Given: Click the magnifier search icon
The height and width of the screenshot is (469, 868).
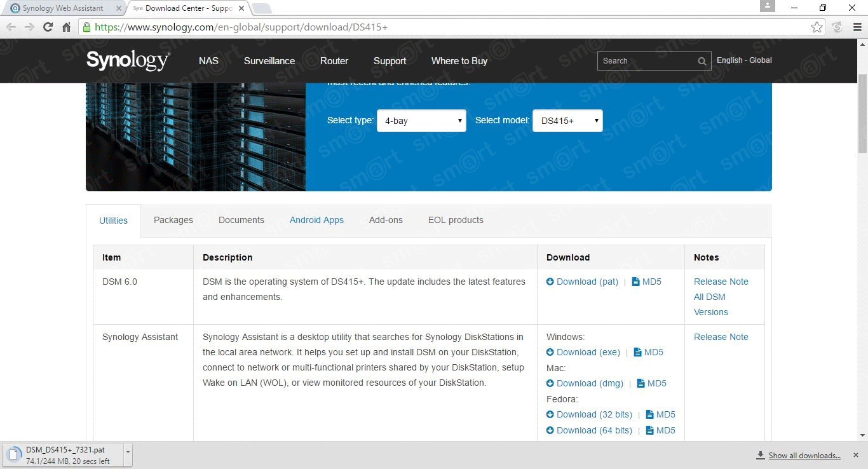Looking at the screenshot, I should pos(702,61).
